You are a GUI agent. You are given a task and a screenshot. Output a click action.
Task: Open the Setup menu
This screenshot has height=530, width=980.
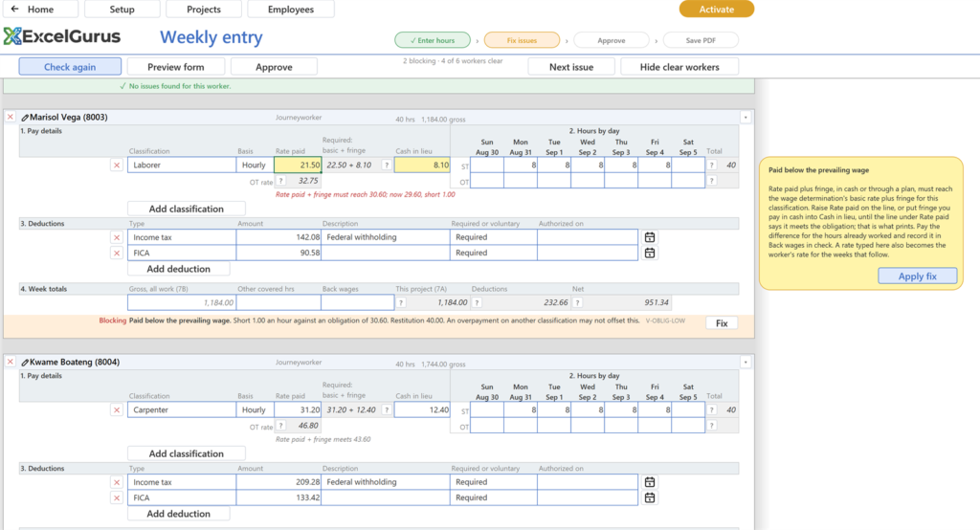click(x=122, y=10)
